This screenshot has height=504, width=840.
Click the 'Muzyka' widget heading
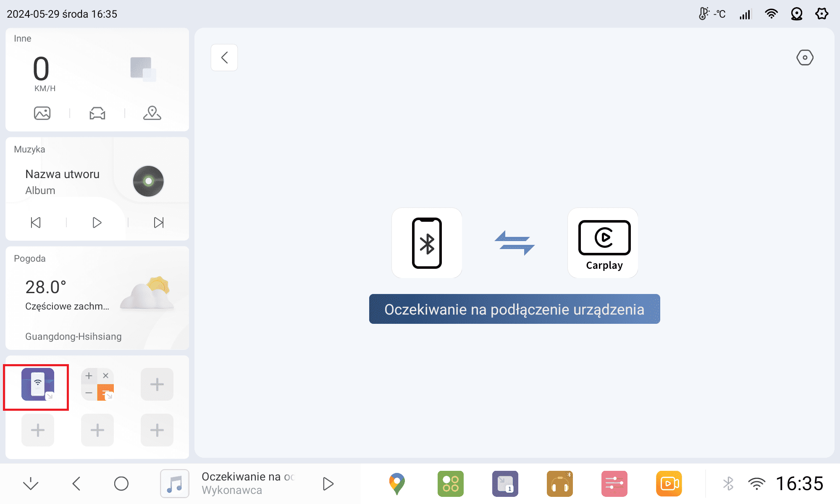click(x=29, y=150)
